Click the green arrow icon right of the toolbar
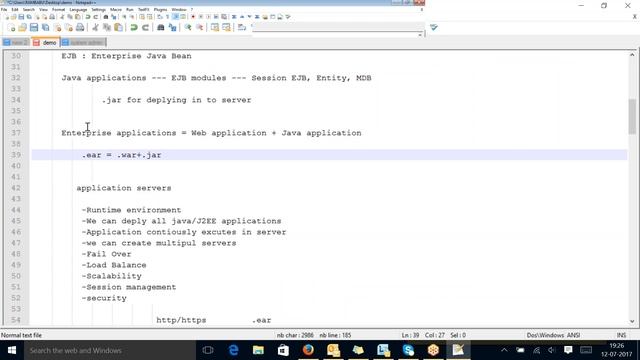 point(433,27)
